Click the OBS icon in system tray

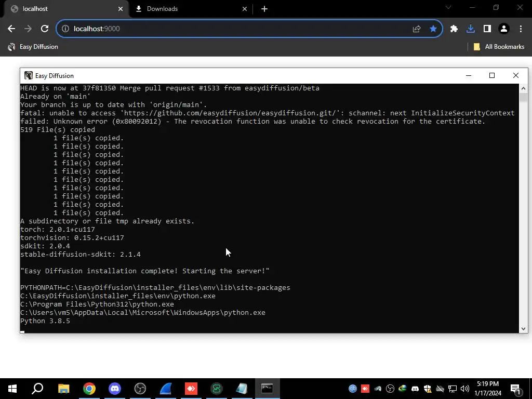(x=390, y=389)
